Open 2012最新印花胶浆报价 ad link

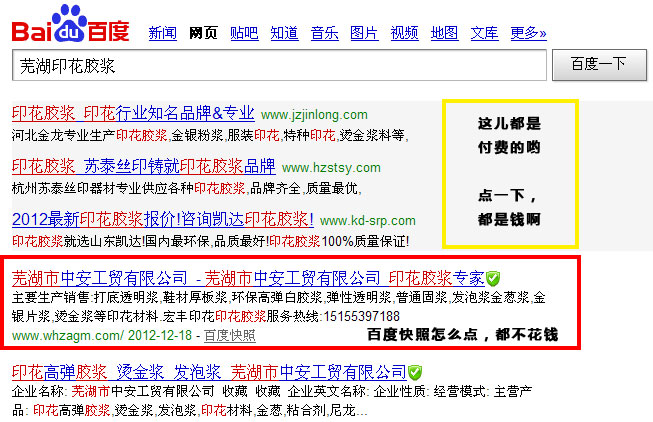point(163,219)
